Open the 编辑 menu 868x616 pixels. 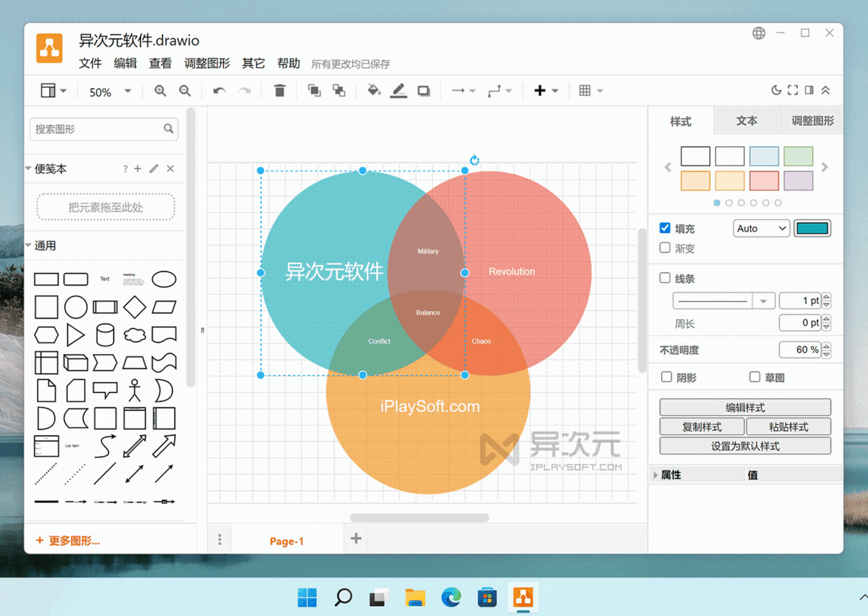coord(125,64)
